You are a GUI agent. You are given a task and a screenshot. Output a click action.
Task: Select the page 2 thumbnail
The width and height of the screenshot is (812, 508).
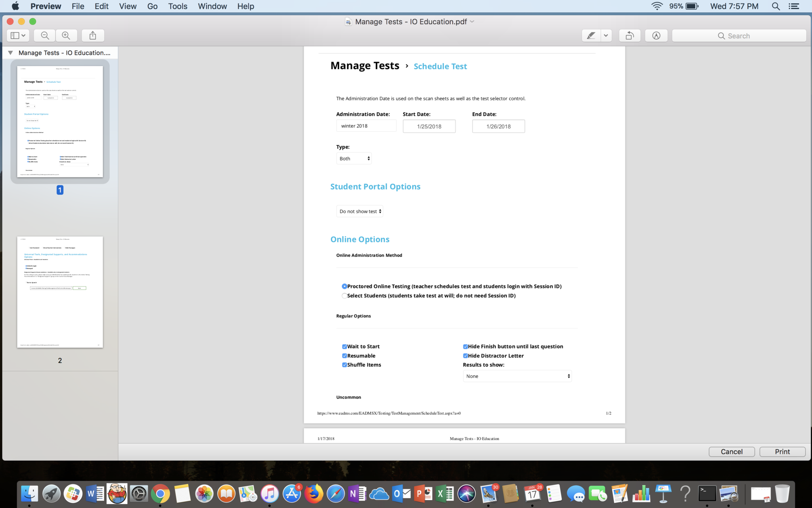tap(60, 292)
